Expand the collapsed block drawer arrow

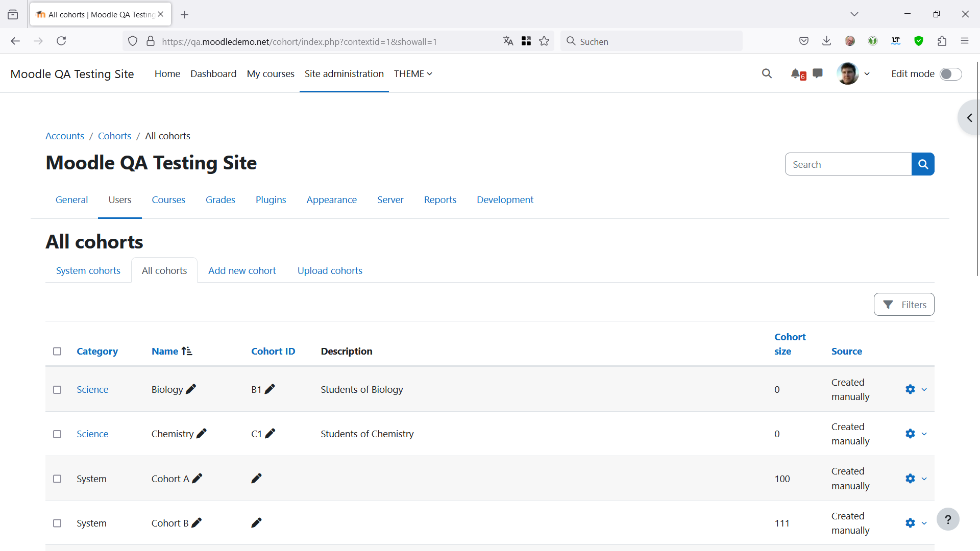point(969,118)
